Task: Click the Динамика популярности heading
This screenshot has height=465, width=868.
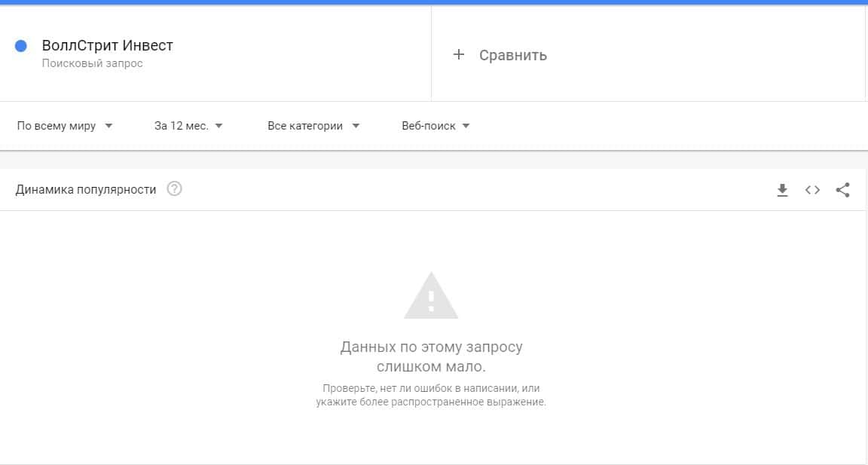Action: [x=86, y=190]
